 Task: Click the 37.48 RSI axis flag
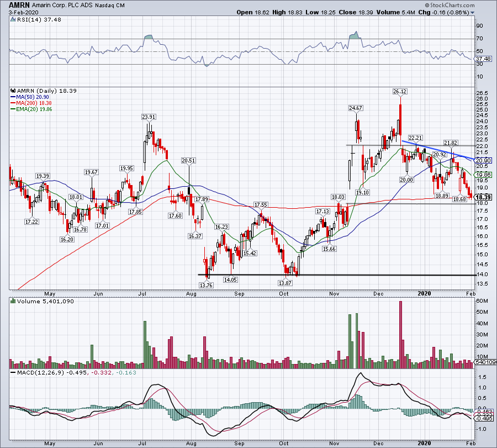(x=483, y=59)
